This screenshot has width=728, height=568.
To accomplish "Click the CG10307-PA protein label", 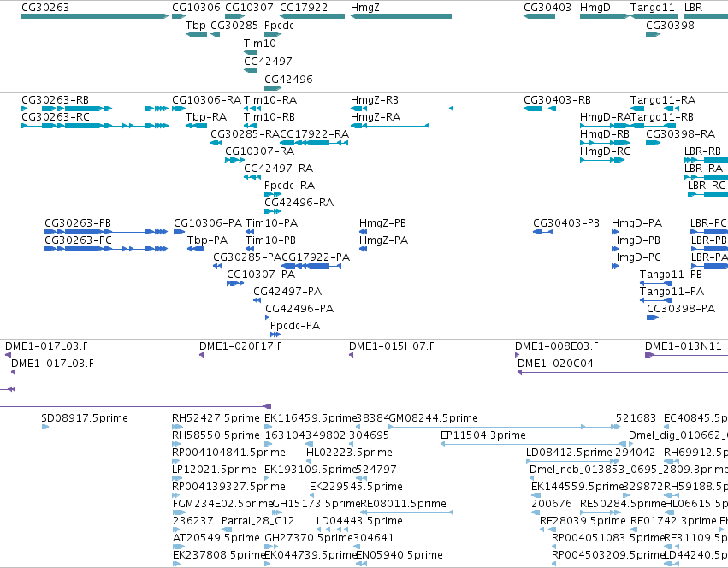I will pyautogui.click(x=261, y=275).
